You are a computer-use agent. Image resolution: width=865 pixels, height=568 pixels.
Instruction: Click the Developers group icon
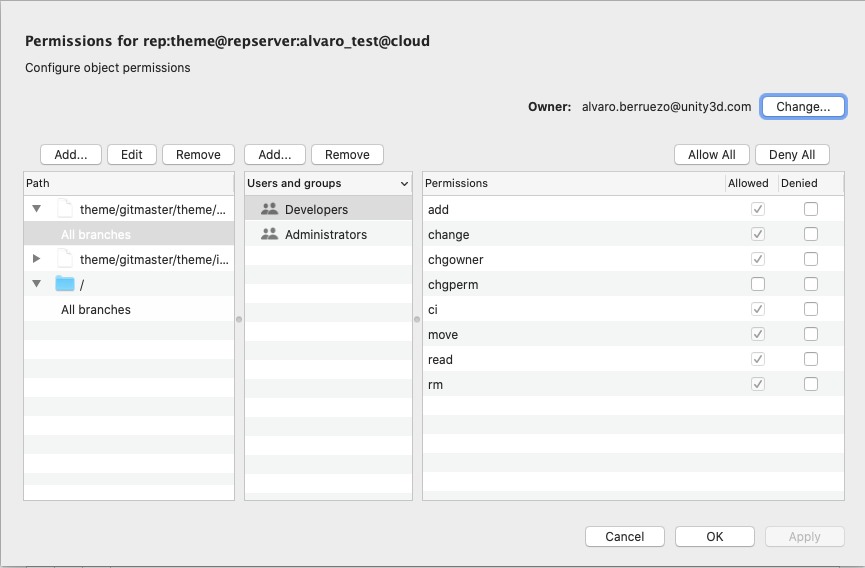269,209
